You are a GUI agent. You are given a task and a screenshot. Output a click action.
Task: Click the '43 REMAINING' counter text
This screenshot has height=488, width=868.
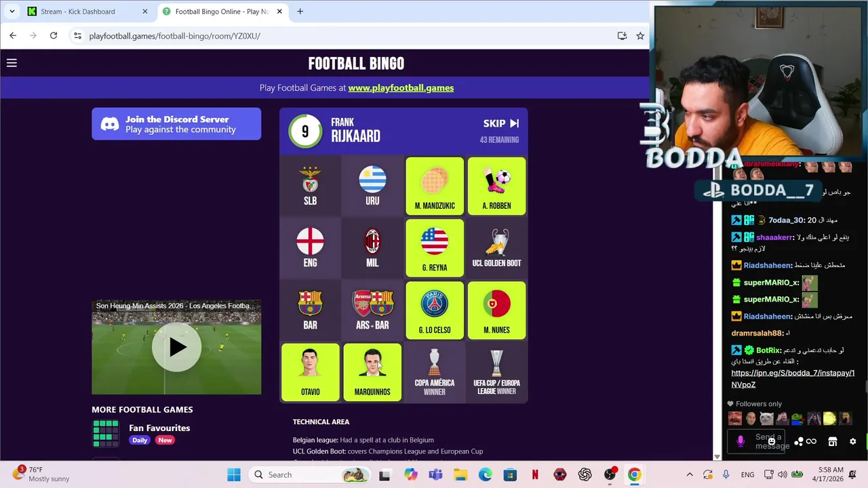click(x=499, y=140)
